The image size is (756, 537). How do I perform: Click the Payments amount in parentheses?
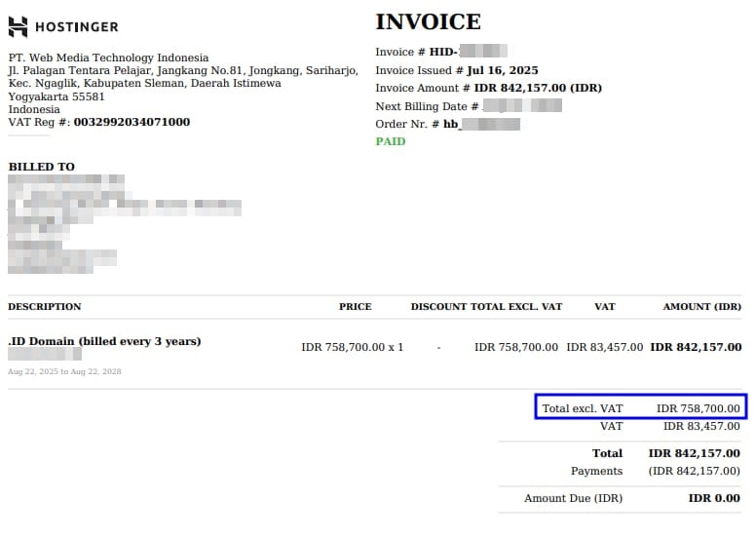694,472
